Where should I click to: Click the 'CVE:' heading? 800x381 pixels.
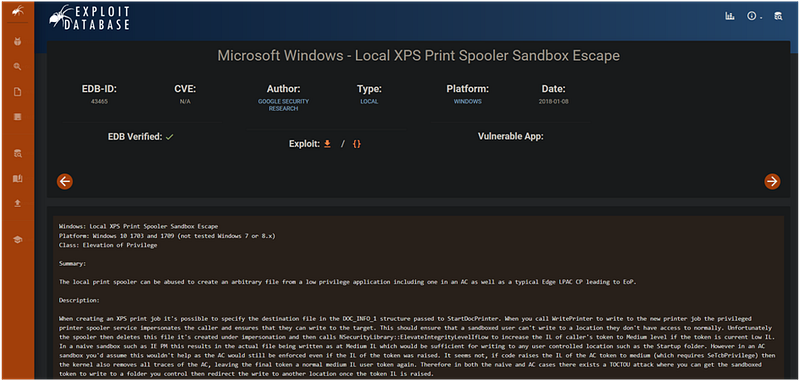pyautogui.click(x=185, y=89)
